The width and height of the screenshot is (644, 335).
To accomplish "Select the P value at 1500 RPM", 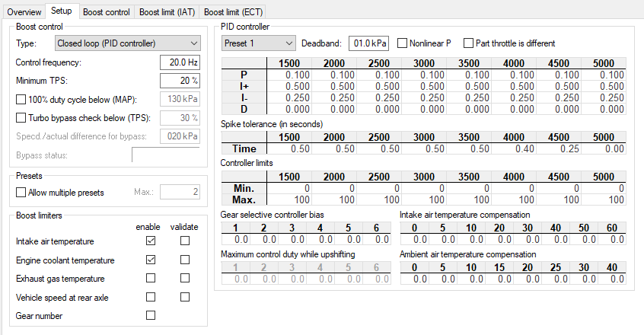I will click(x=289, y=75).
